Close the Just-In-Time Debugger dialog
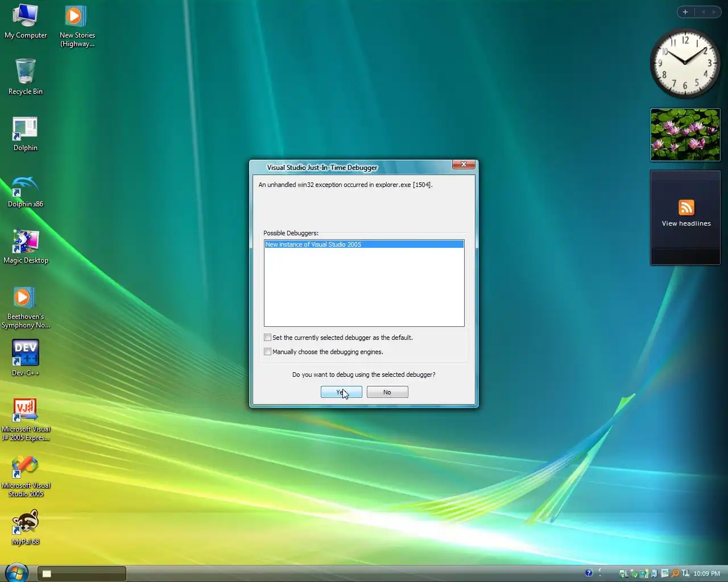The image size is (728, 582). pos(464,164)
